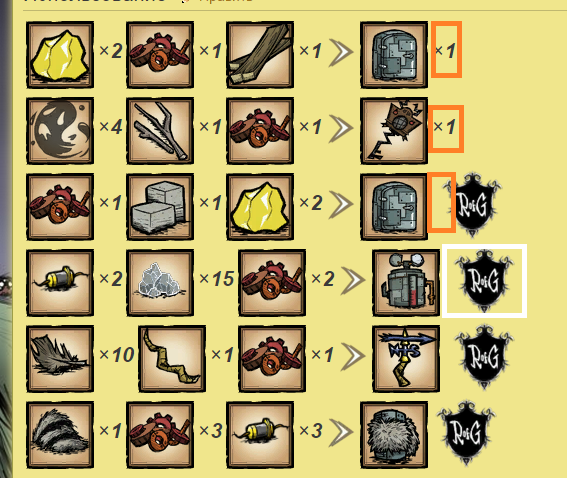Screen dimensions: 567x478
Task: Click the RoG badge in the bottom row
Action: point(466,433)
